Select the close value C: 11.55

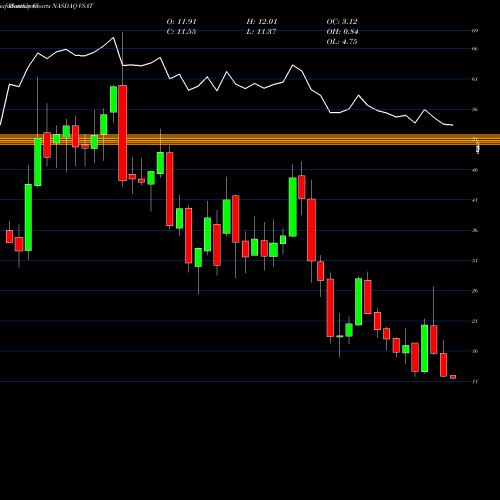(x=181, y=32)
